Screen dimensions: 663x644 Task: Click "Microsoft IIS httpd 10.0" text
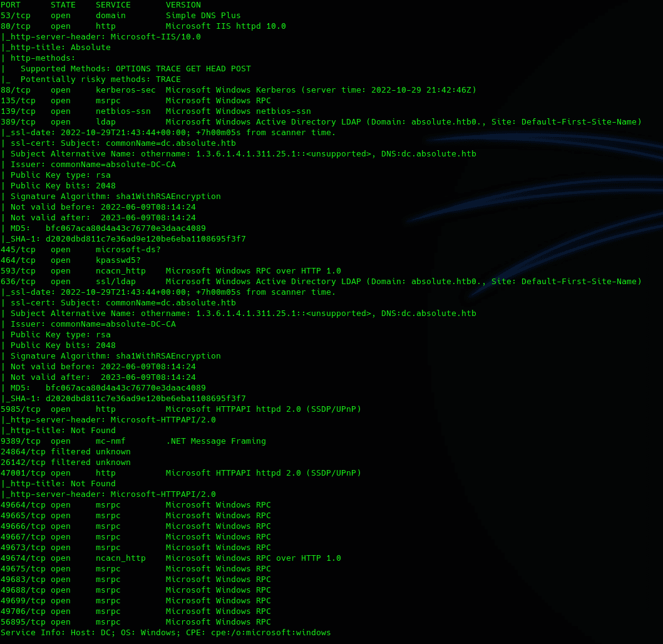[226, 26]
